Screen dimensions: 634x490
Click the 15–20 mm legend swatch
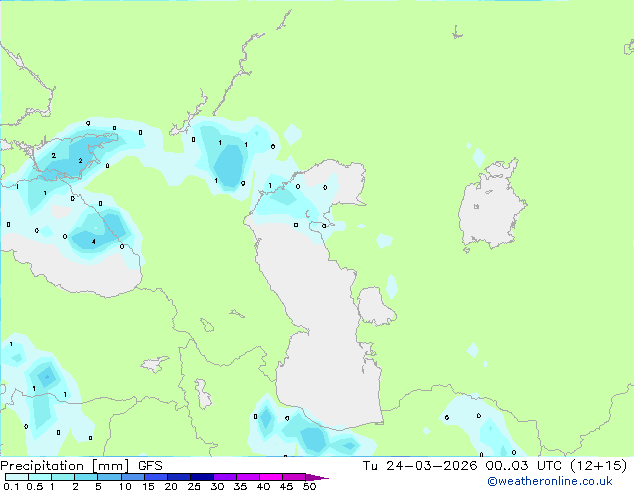[155, 477]
